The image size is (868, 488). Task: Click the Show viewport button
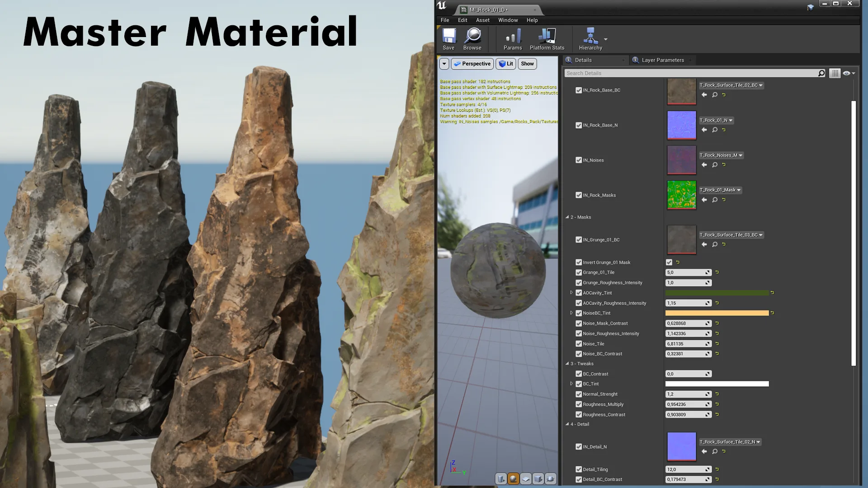(527, 64)
